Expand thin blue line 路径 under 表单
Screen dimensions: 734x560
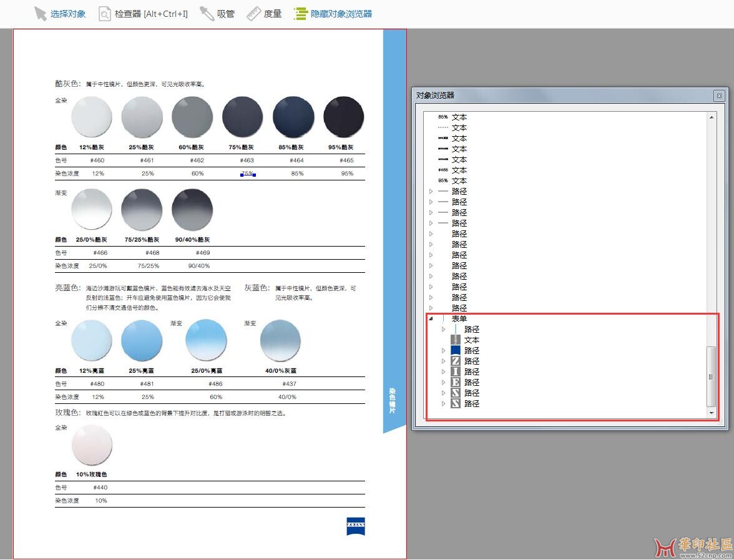pos(443,329)
